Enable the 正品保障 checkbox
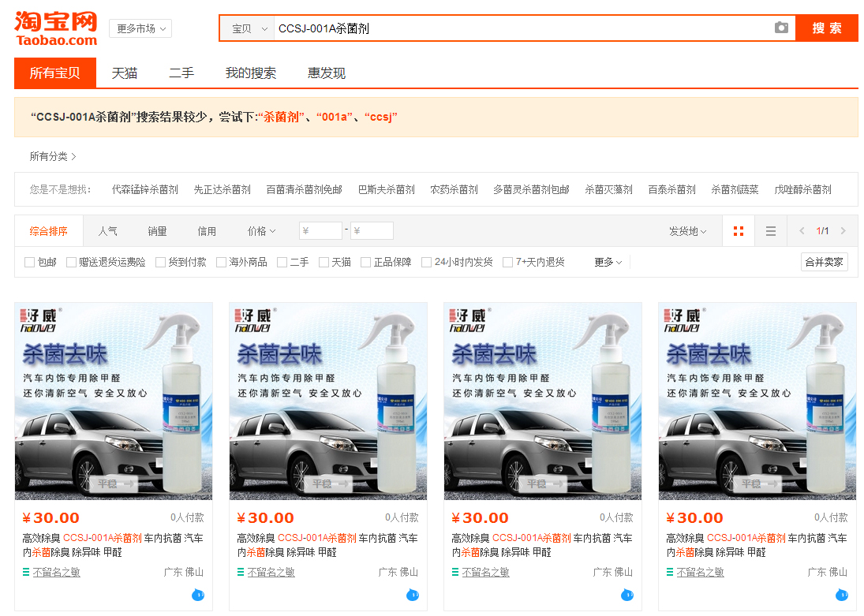864x616 pixels. point(365,263)
